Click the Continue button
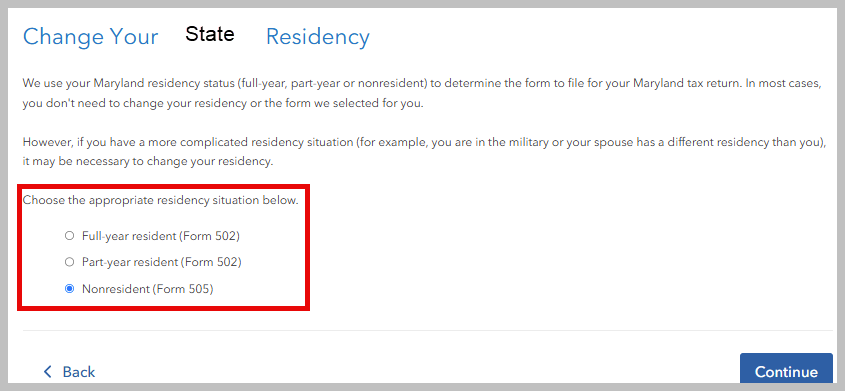845x391 pixels. click(x=786, y=371)
